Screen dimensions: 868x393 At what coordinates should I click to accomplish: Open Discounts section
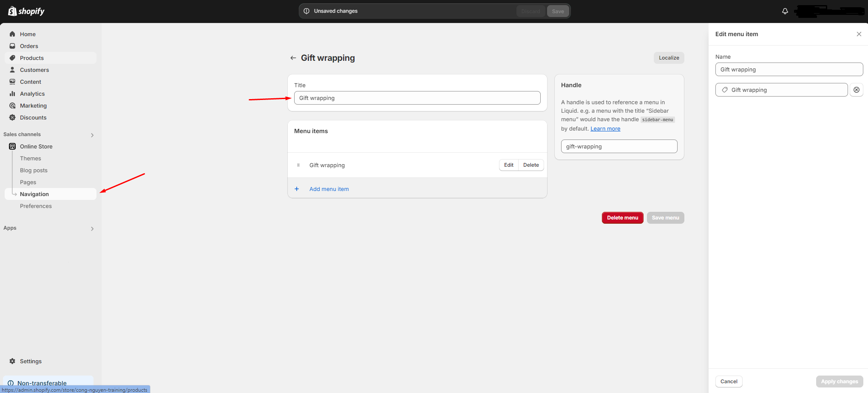(x=50, y=117)
